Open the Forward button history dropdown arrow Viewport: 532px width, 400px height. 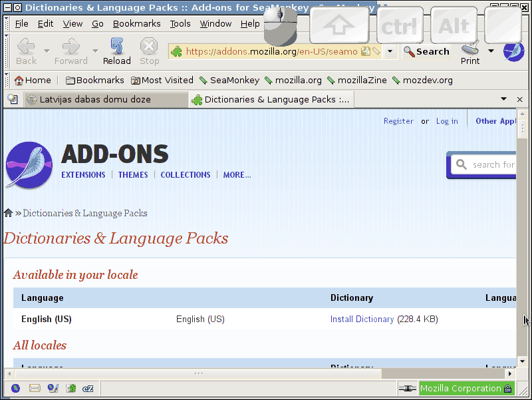pos(95,51)
